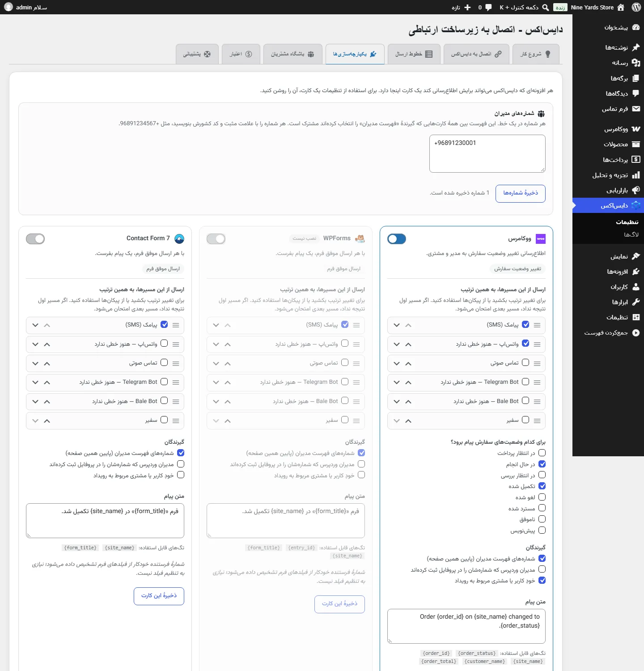Image resolution: width=644 pixels, height=671 pixels.
Task: Move WooCommerce Telegram Bot route down
Action: coord(397,382)
